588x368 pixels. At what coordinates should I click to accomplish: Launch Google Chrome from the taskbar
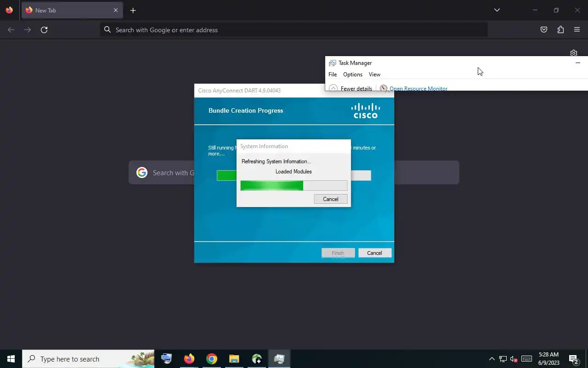pos(212,359)
